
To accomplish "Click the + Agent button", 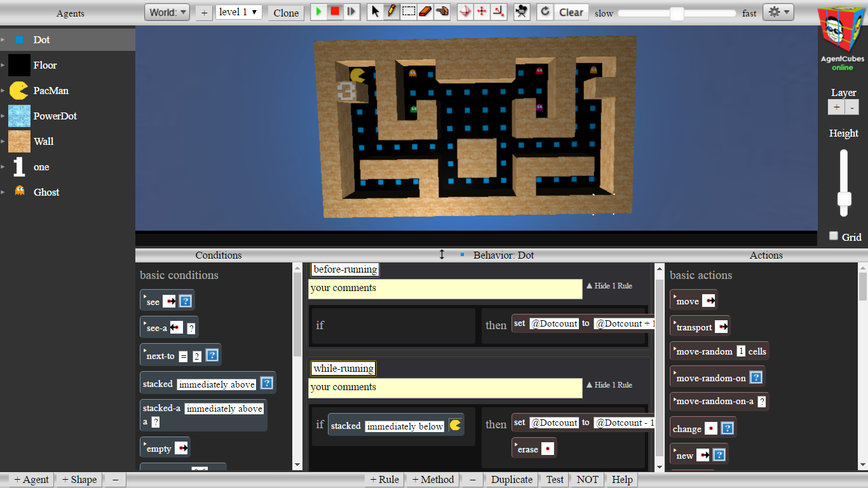I will [32, 480].
